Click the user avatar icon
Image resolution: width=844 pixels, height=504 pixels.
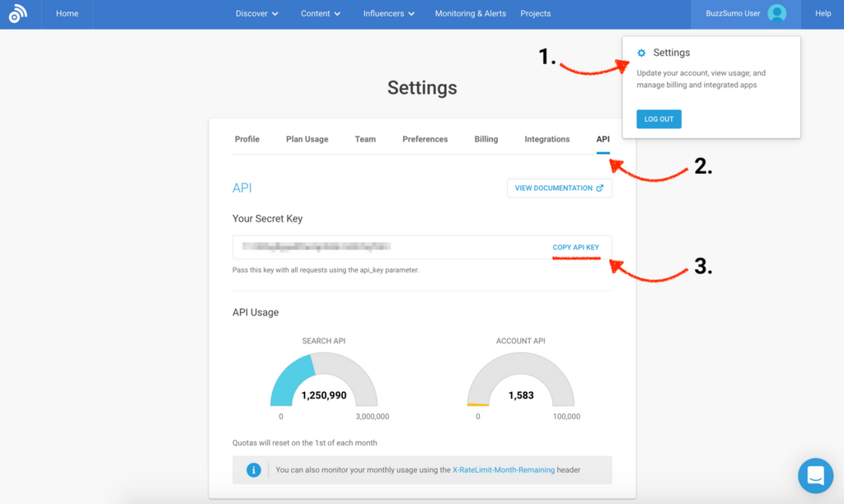click(776, 13)
